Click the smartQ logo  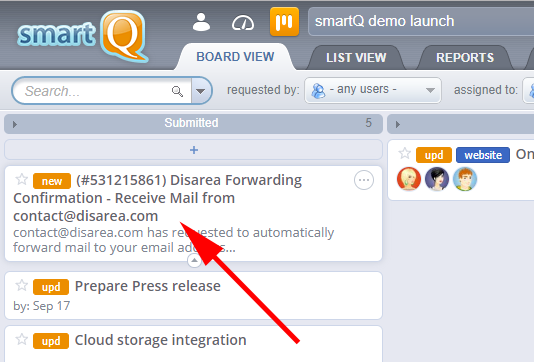(x=83, y=36)
